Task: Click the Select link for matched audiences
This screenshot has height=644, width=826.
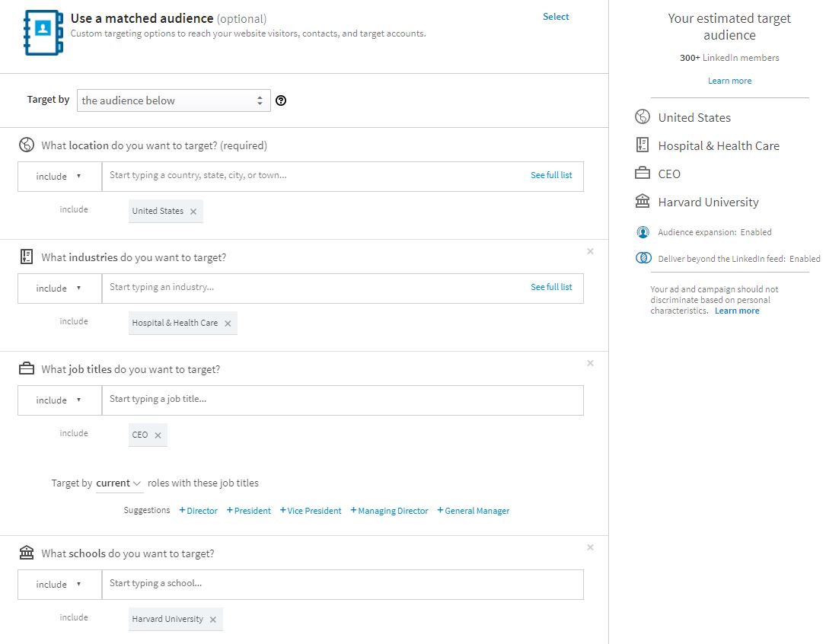Action: [556, 16]
